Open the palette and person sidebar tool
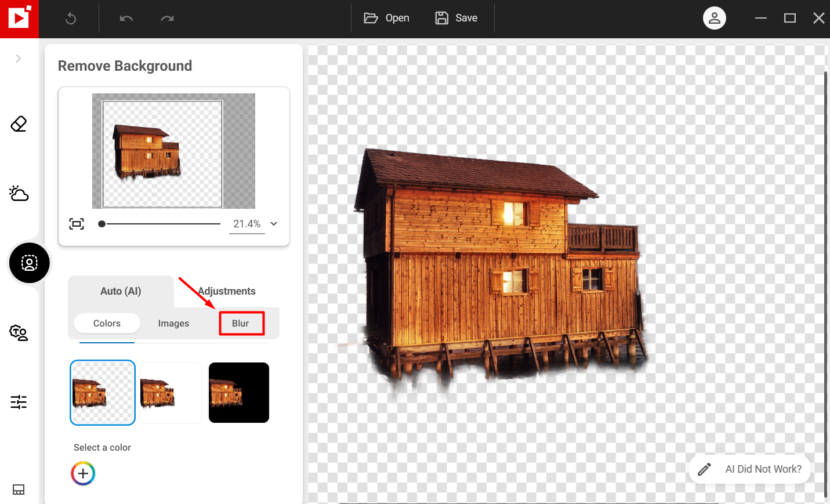The image size is (830, 504). click(x=19, y=332)
